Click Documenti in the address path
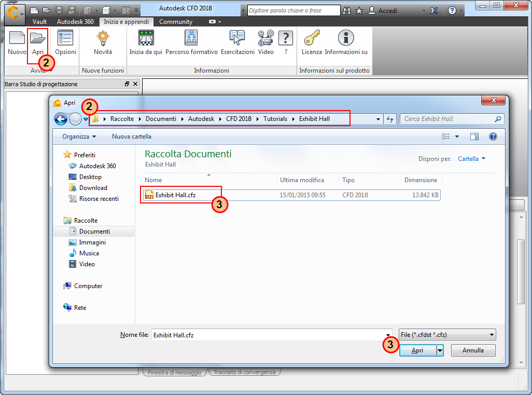Image resolution: width=532 pixels, height=395 pixels. (x=161, y=119)
